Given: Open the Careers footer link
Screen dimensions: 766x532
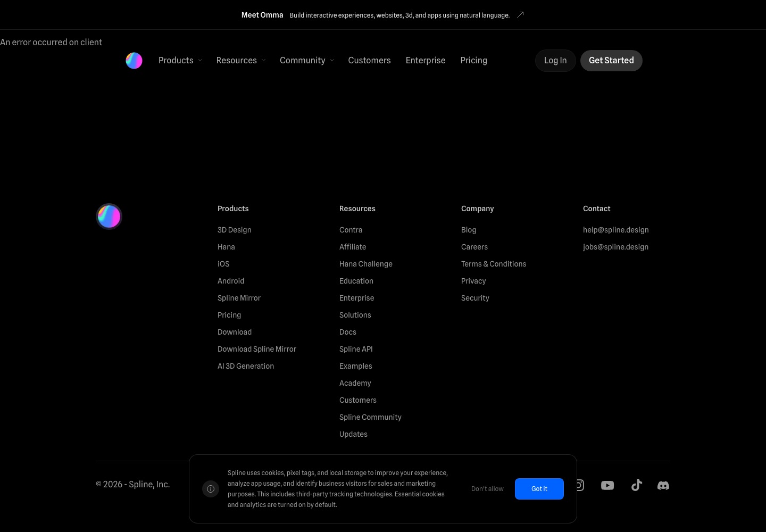Looking at the screenshot, I should tap(474, 247).
